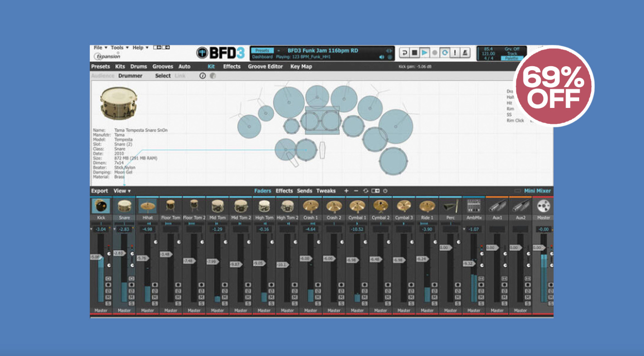644x356 pixels.
Task: Open the Hihat channel Master output selector
Action: pos(147,311)
